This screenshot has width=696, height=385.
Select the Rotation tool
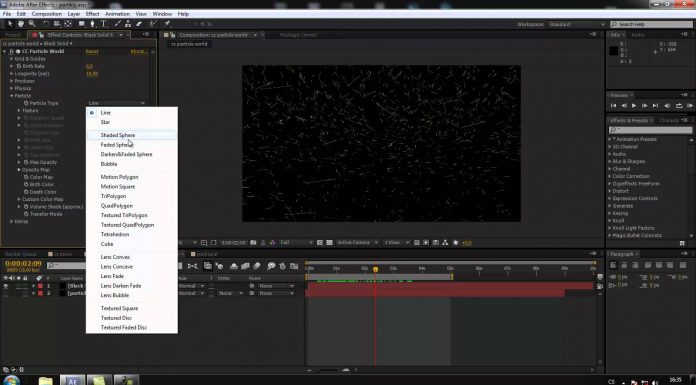(46, 24)
